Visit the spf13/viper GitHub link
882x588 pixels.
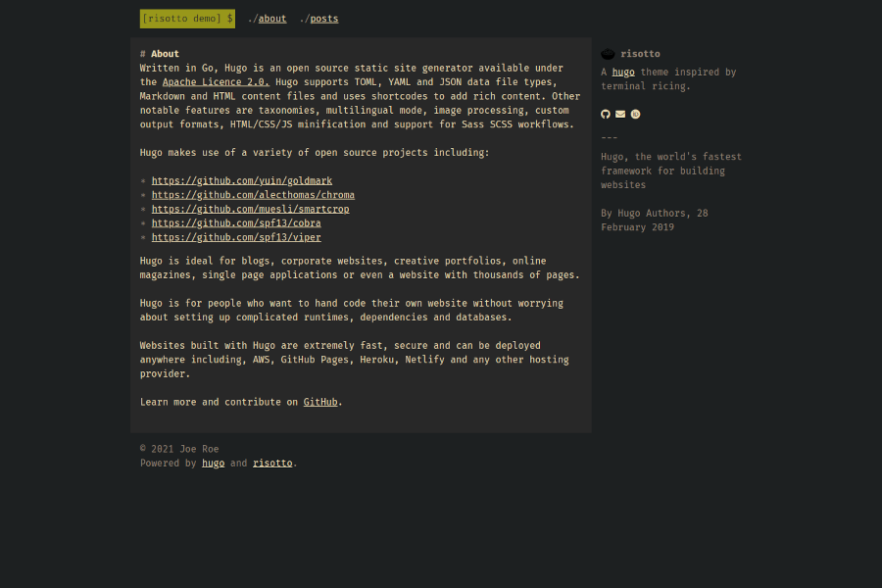(x=236, y=237)
